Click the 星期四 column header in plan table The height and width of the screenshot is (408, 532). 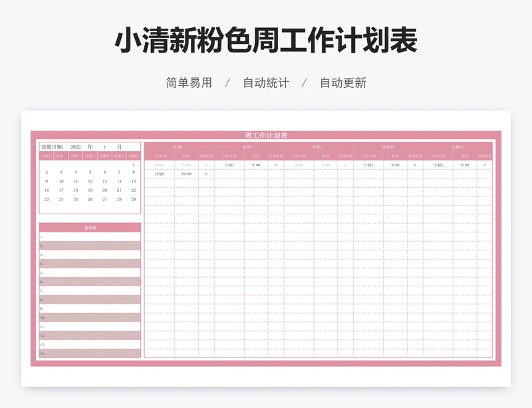(x=388, y=147)
